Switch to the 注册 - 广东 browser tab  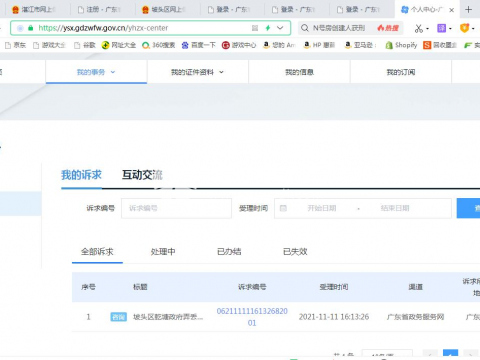[99, 10]
